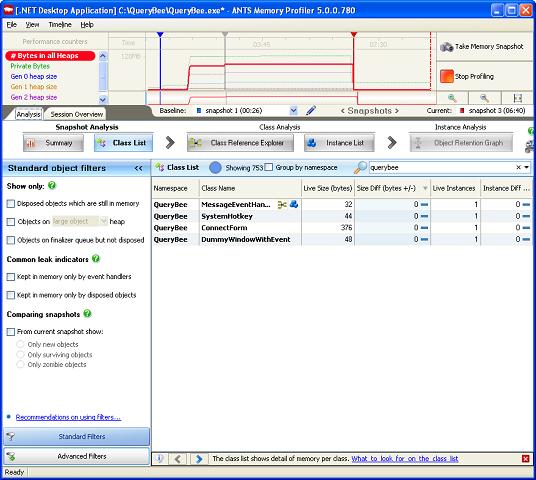Click the pencil rename-snapshot icon

(311, 110)
